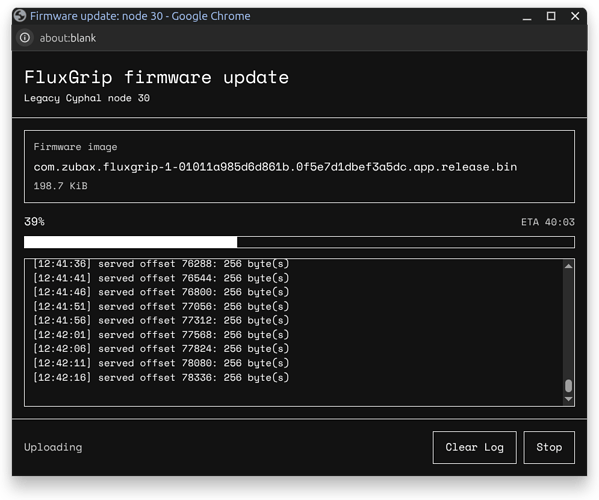Click the globe icon in title bar
This screenshot has width=599, height=500.
point(20,16)
